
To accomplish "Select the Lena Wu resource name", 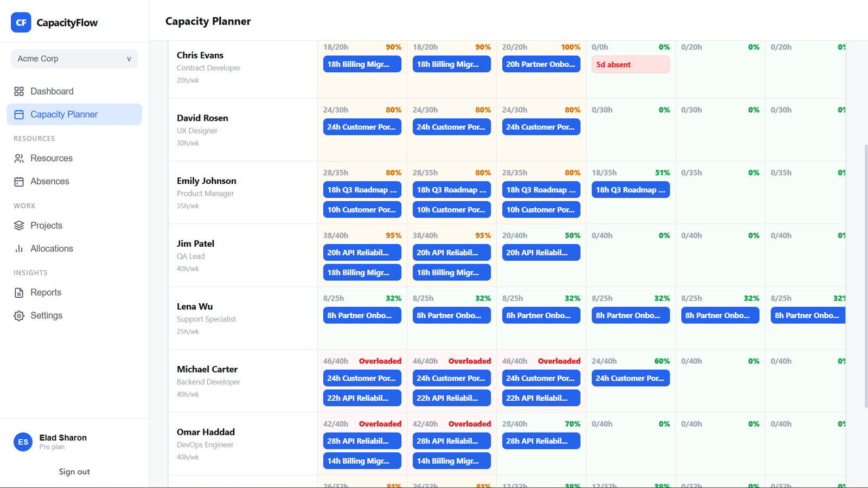I will coord(195,306).
